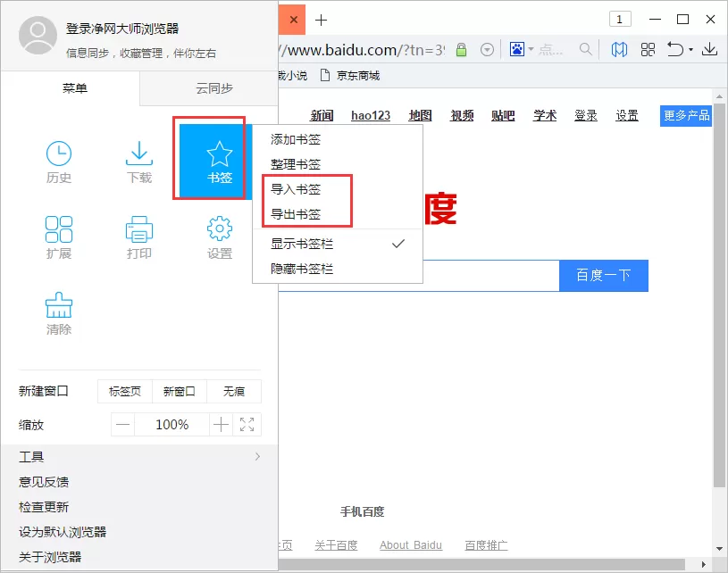Expand the undo arrow dropdown caret
The image size is (728, 573).
point(690,50)
